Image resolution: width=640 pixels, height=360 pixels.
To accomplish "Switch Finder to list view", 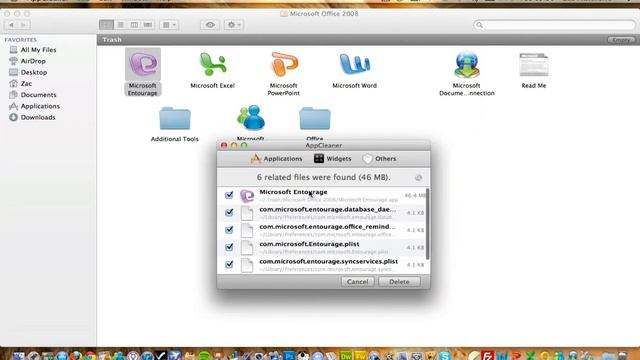I will coord(120,25).
